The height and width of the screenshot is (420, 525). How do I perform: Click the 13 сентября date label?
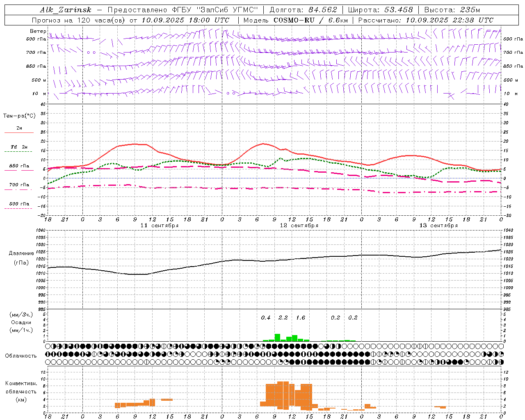[438, 226]
